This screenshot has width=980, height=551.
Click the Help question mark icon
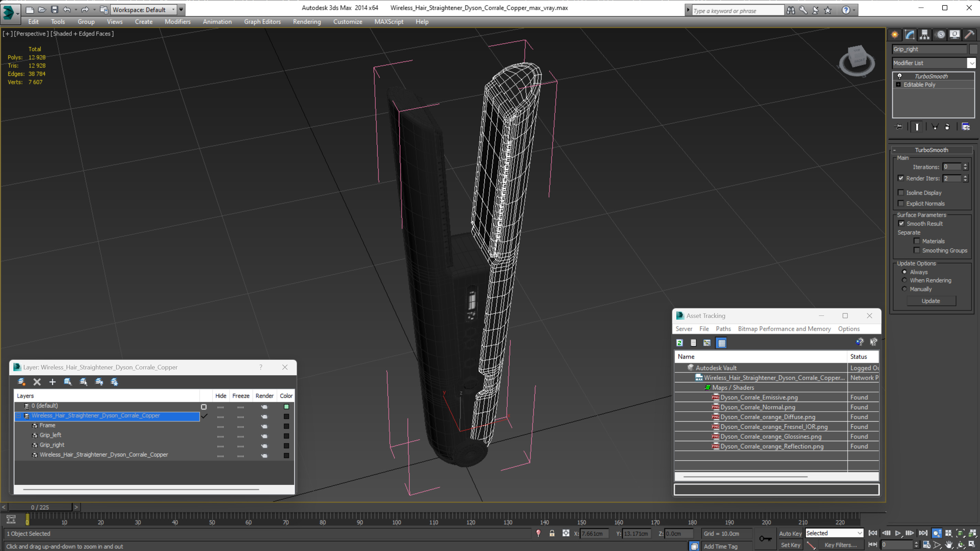[846, 10]
